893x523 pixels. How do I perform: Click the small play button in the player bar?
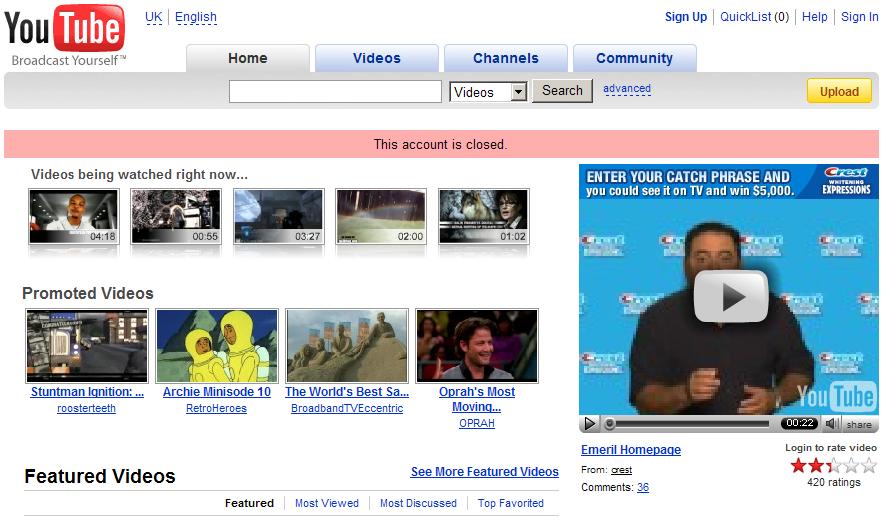pos(589,424)
